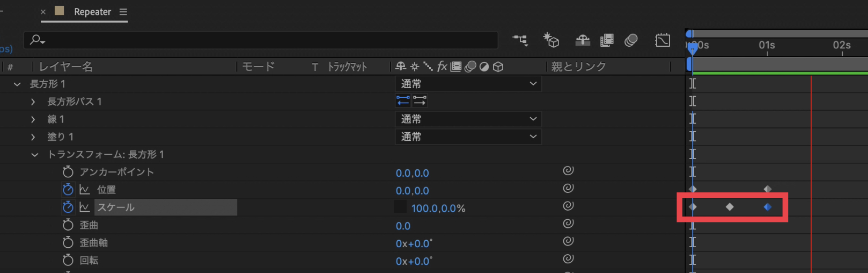Toggle hide shy layers button in toolbar
Viewport: 868px width, 273px height.
(583, 40)
